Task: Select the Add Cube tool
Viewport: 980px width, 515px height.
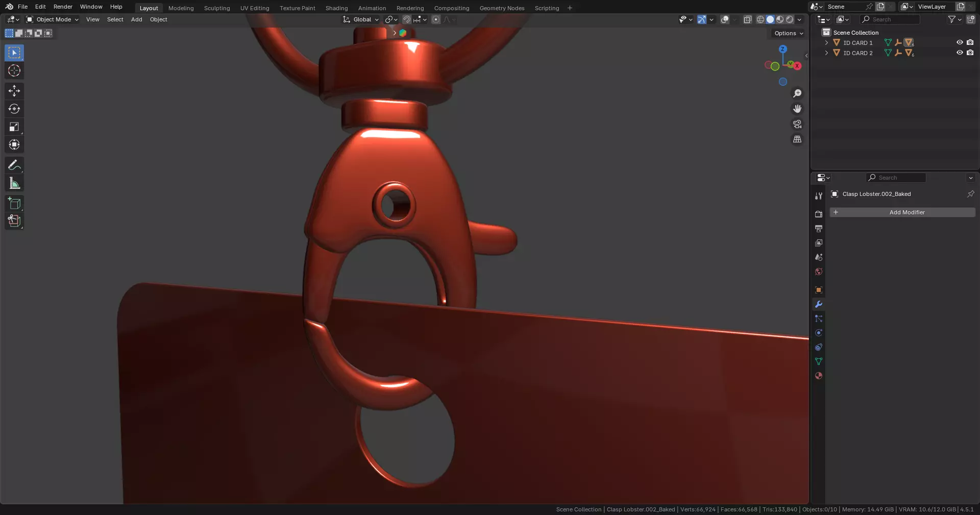Action: (14, 203)
